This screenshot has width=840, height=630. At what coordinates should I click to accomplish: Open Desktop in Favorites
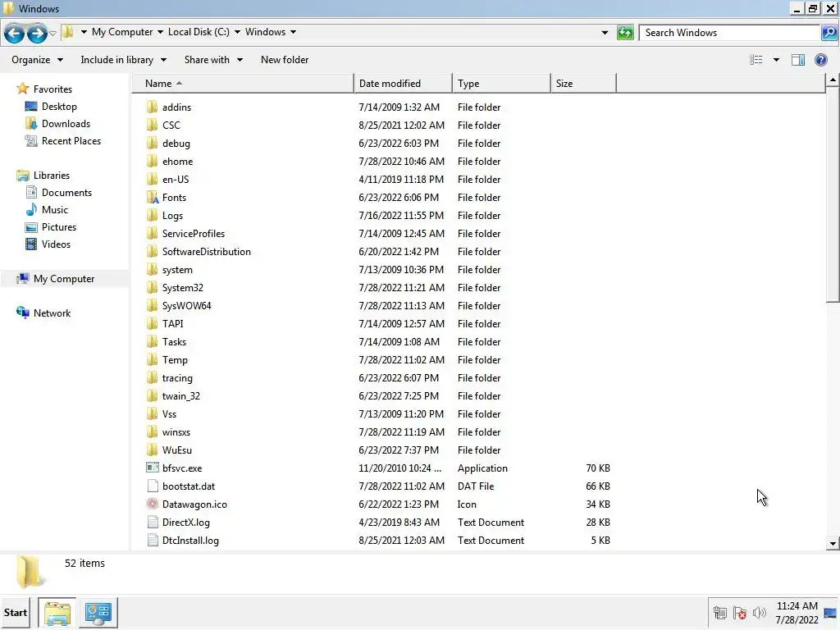[59, 107]
